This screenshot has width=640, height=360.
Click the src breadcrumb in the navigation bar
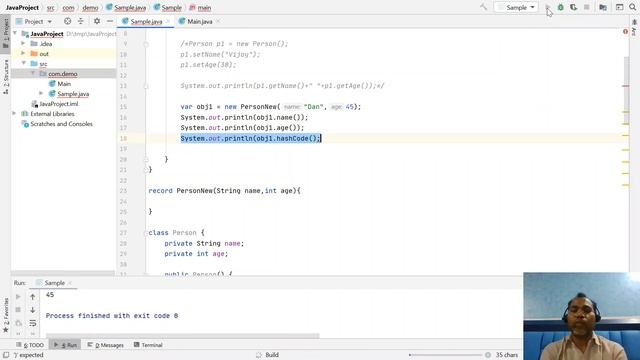tap(50, 8)
